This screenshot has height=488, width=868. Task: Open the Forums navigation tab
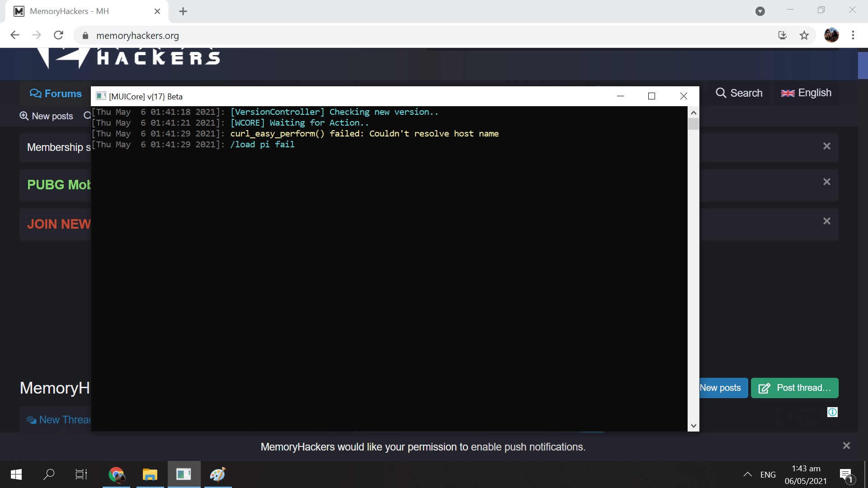click(56, 94)
